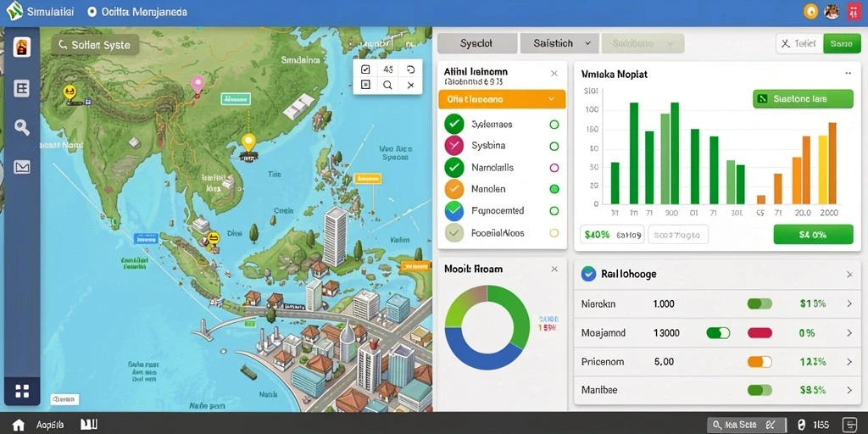Open the greyed-out third dropdown in the panel header
868x434 pixels.
coord(643,43)
